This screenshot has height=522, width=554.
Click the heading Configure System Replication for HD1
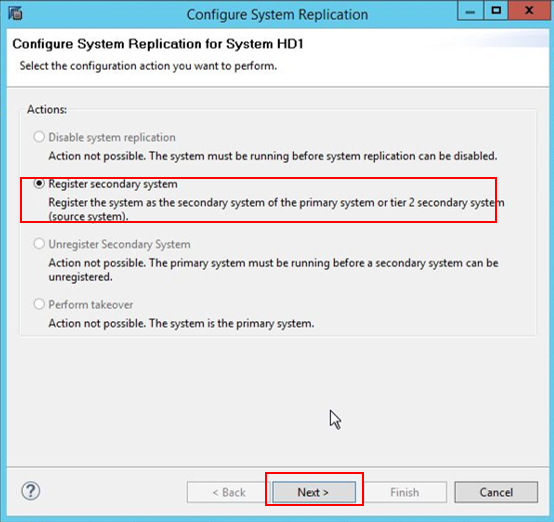[x=158, y=44]
